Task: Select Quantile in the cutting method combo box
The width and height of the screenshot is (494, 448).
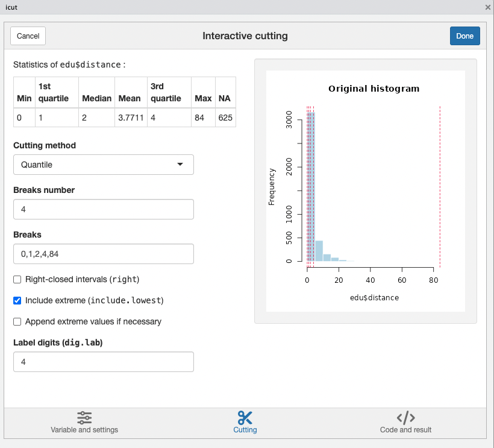Action: pos(103,165)
